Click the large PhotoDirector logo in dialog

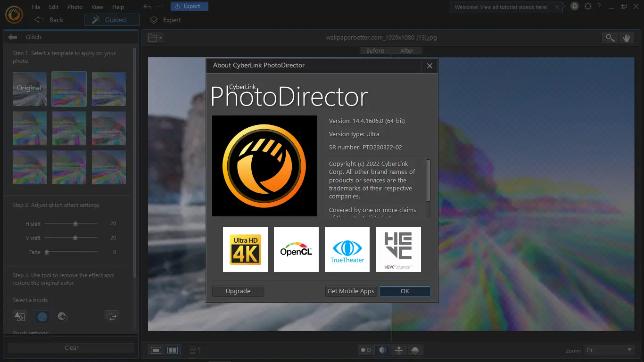[x=264, y=166]
